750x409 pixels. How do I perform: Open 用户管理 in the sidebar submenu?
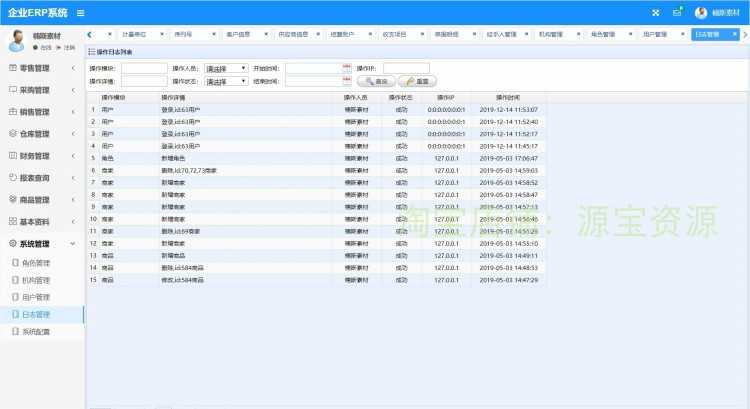point(36,297)
